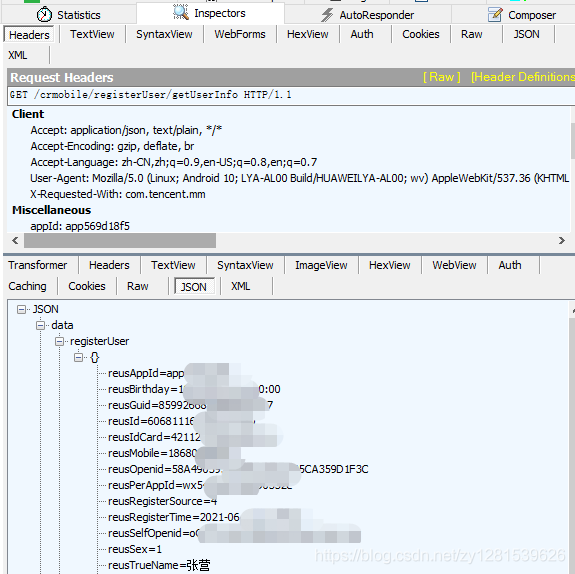Click the Miscellaneous header group label
Viewport: 575px width, 574px height.
point(51,210)
